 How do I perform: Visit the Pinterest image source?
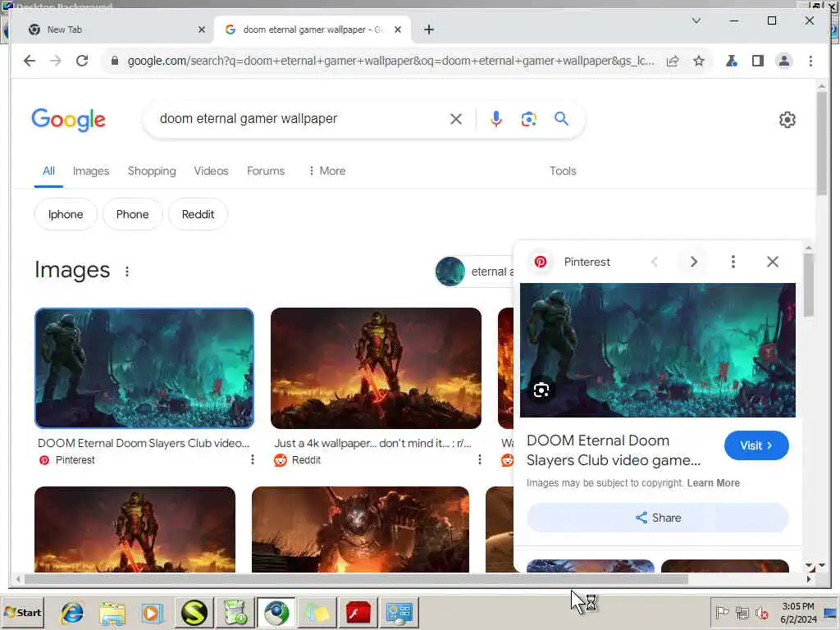pyautogui.click(x=756, y=445)
